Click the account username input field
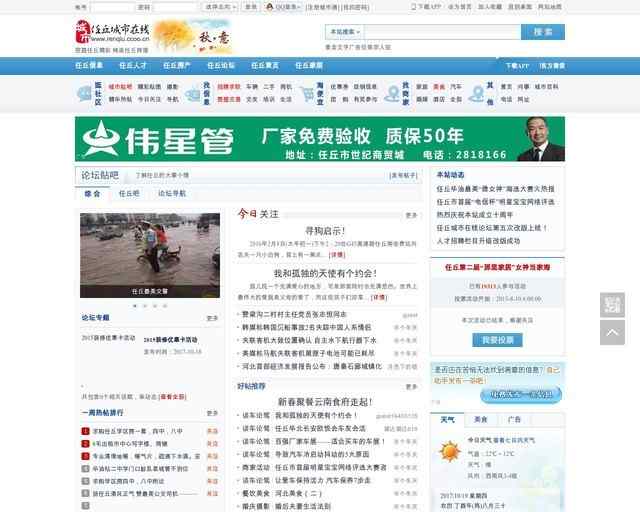 tap(112, 7)
